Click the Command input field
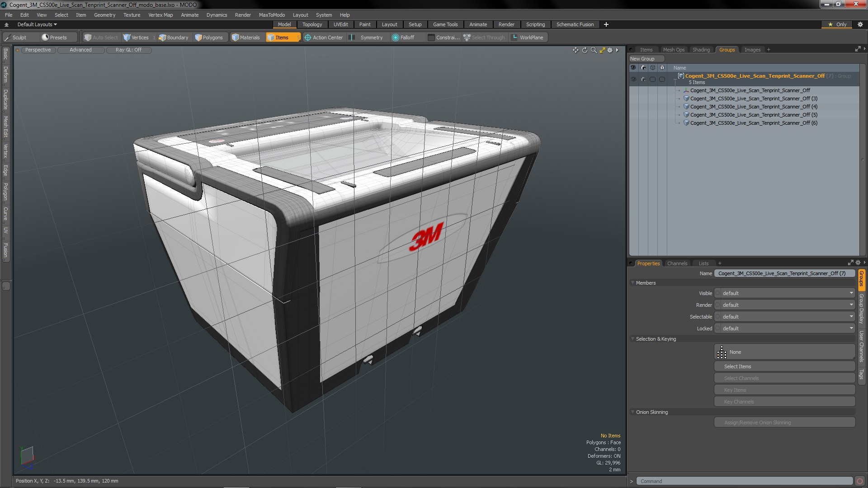Image resolution: width=868 pixels, height=488 pixels. click(745, 481)
